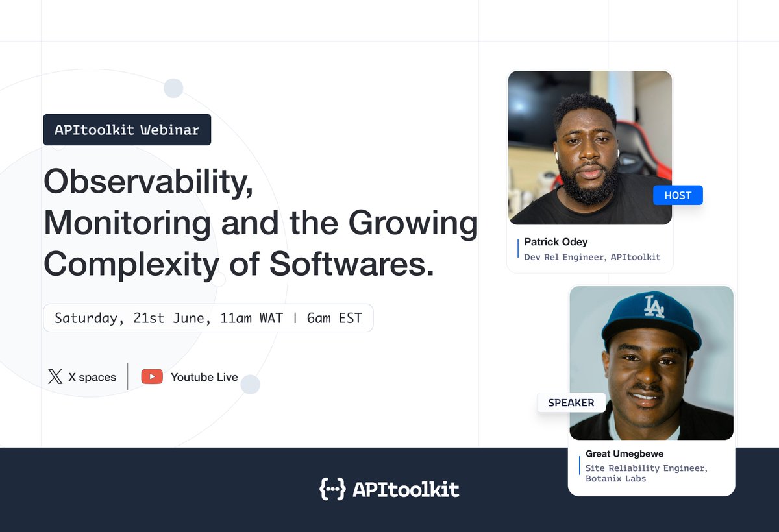Viewport: 779px width, 532px height.
Task: Select the 'Youtube Live' text
Action: pyautogui.click(x=204, y=377)
